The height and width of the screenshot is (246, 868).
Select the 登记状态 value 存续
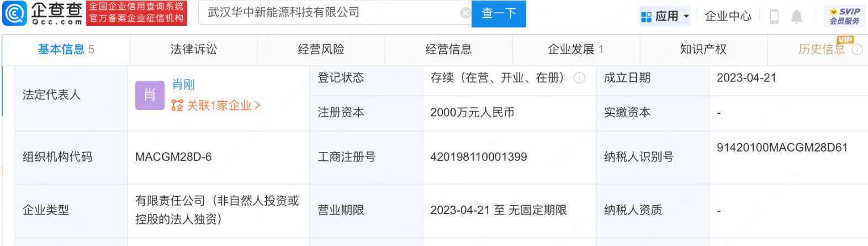(497, 78)
